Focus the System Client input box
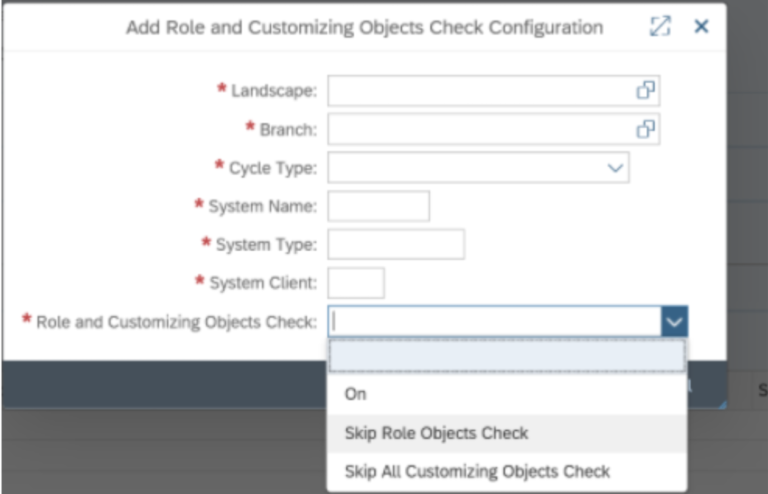768x494 pixels. coord(356,283)
